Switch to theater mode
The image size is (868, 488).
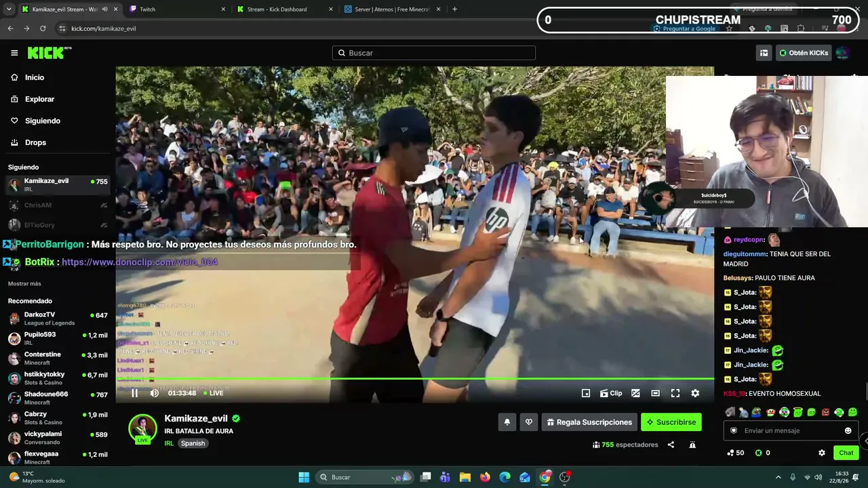pos(655,393)
